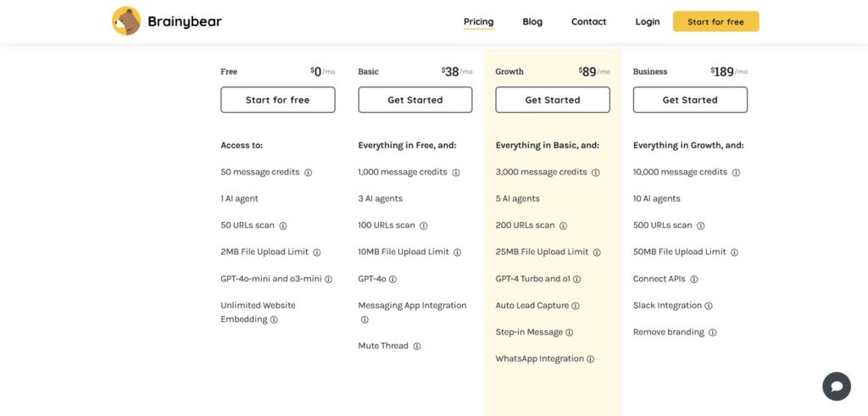Show info for Unlimited Website Embedding

pyautogui.click(x=274, y=319)
